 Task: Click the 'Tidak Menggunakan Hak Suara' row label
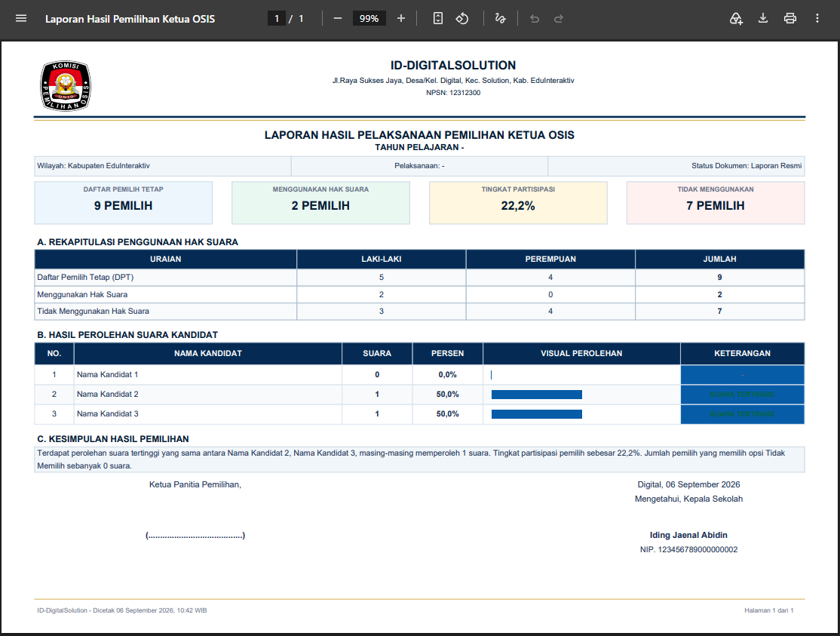[94, 312]
